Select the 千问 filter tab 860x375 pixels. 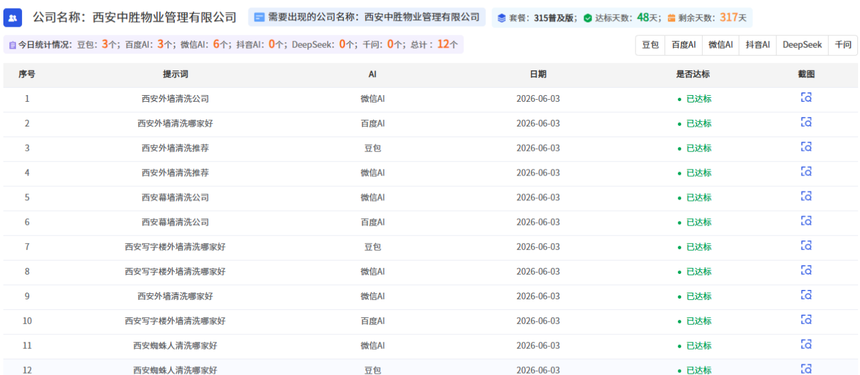(843, 45)
